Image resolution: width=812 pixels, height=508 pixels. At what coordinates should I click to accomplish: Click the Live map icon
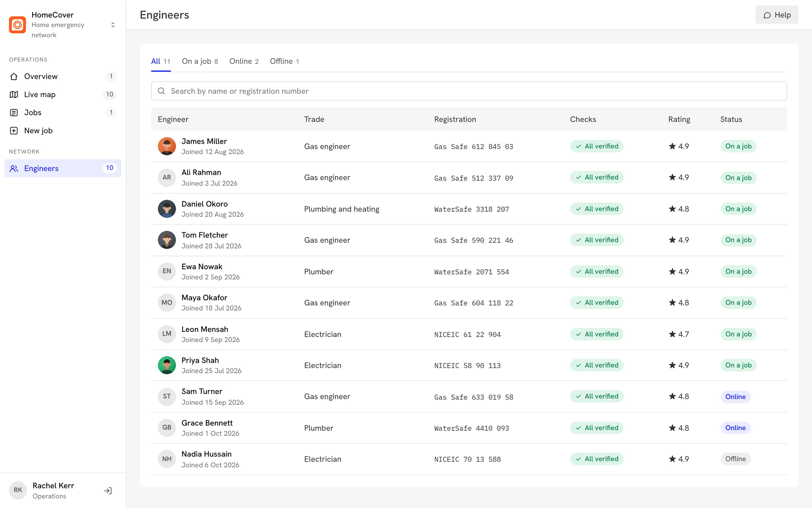coord(14,94)
